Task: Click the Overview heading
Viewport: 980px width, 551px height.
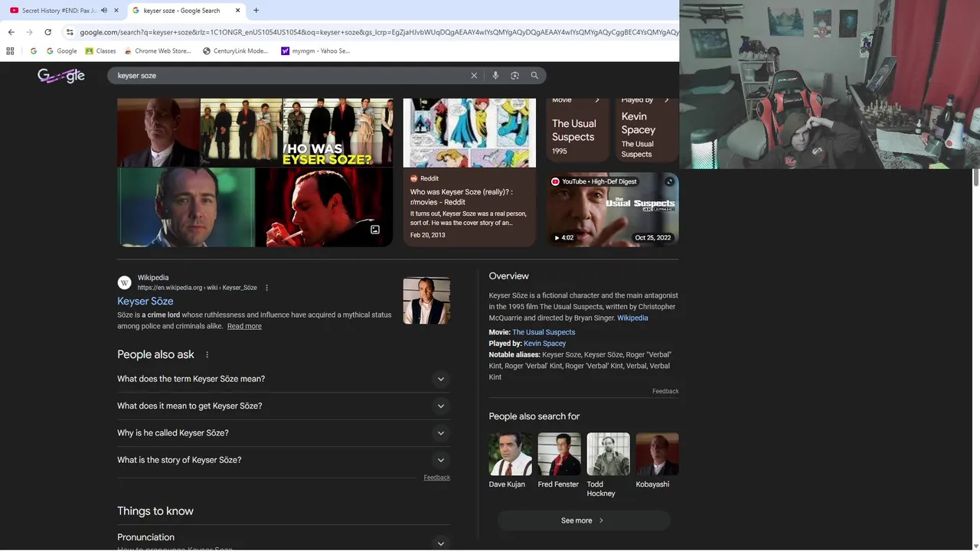Action: (509, 276)
